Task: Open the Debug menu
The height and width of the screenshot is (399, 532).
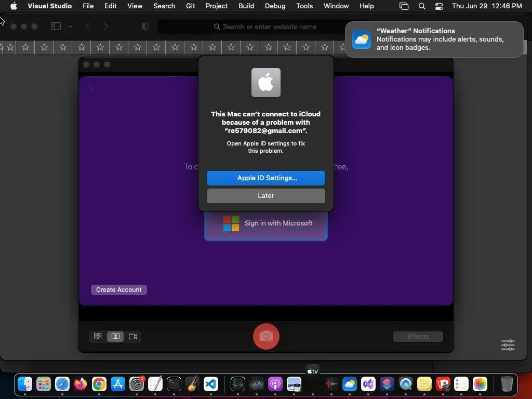Action: 275,6
